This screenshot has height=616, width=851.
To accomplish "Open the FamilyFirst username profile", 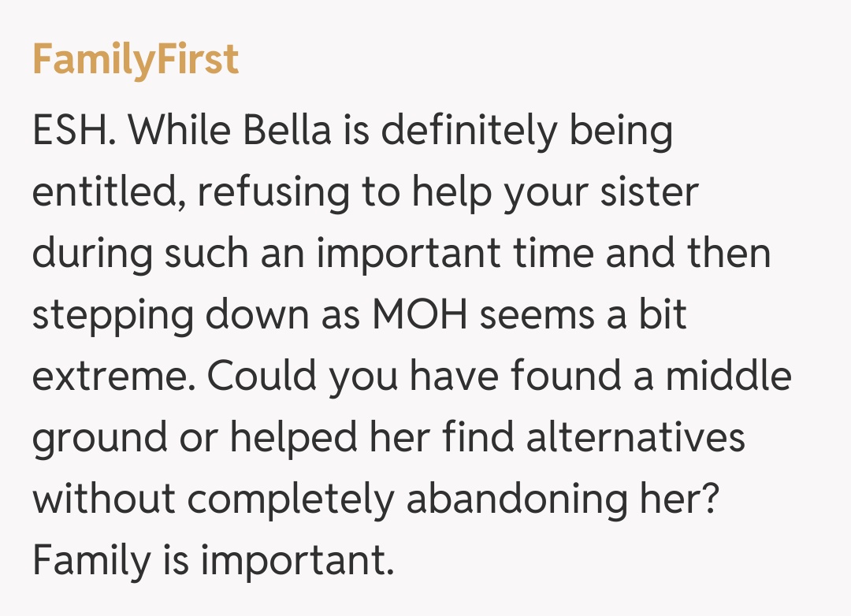I will [x=136, y=60].
